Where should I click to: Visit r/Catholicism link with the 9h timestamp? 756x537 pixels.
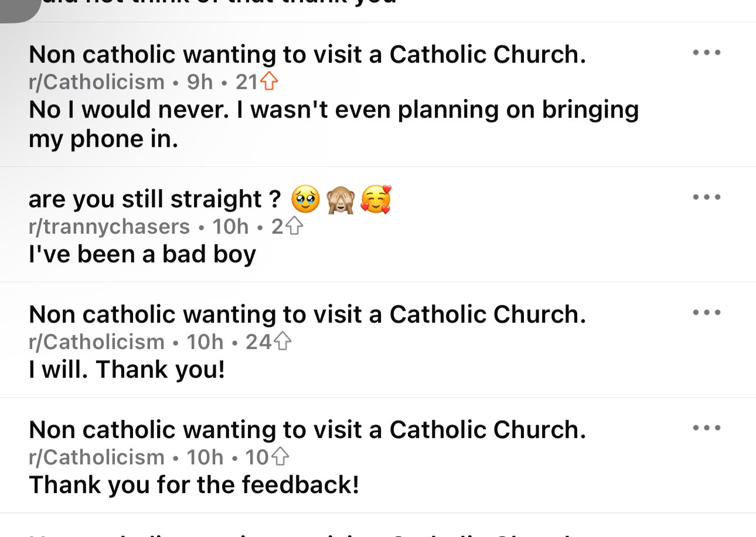point(97,82)
